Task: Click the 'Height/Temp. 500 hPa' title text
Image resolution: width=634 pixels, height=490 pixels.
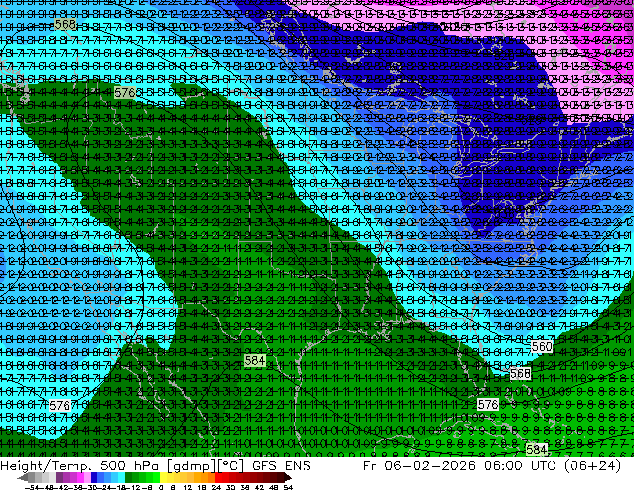Action: click(x=81, y=466)
